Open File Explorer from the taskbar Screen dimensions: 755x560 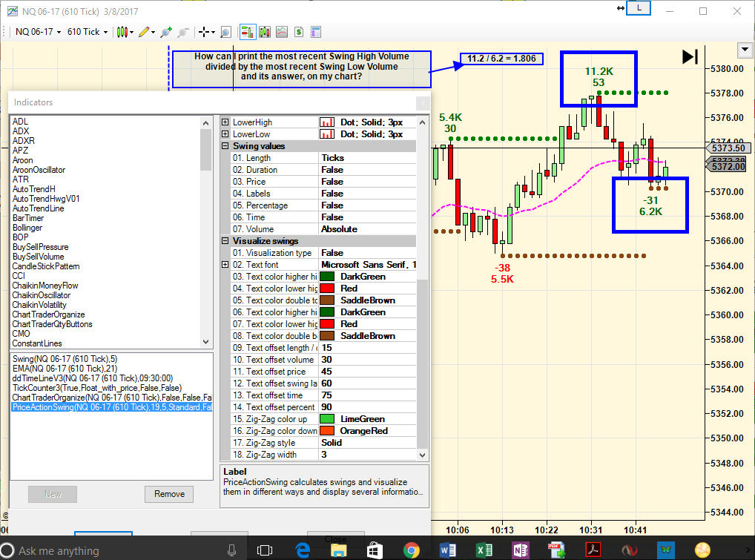(338, 550)
